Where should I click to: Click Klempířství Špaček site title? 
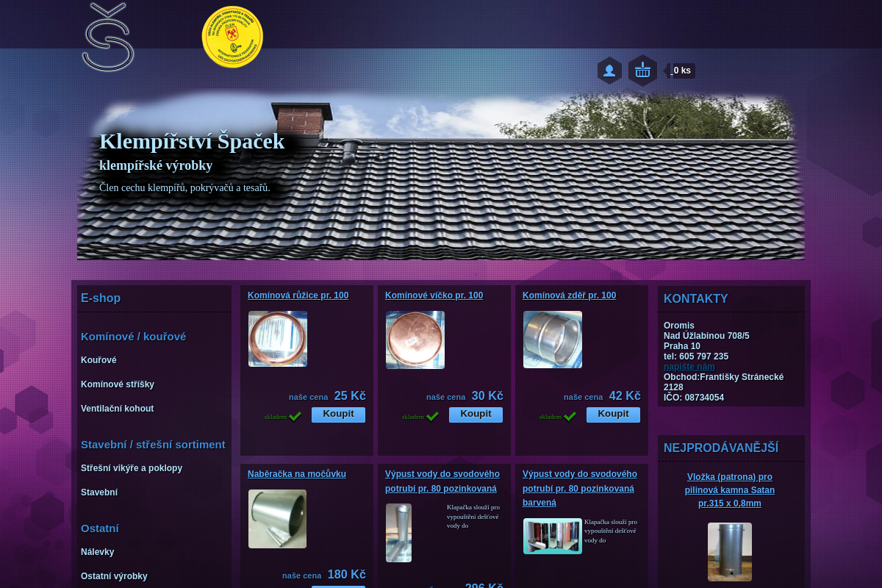coord(192,141)
